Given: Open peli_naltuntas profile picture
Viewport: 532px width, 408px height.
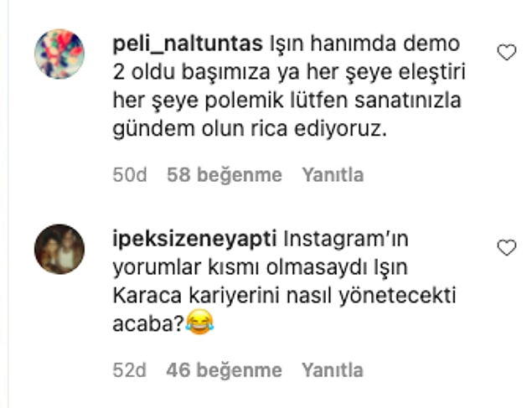Looking at the screenshot, I should coord(59,54).
